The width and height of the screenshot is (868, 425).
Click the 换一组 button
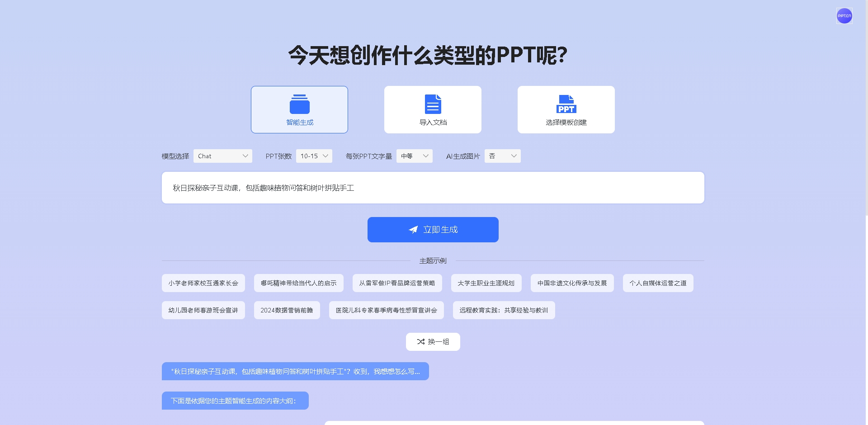tap(433, 342)
